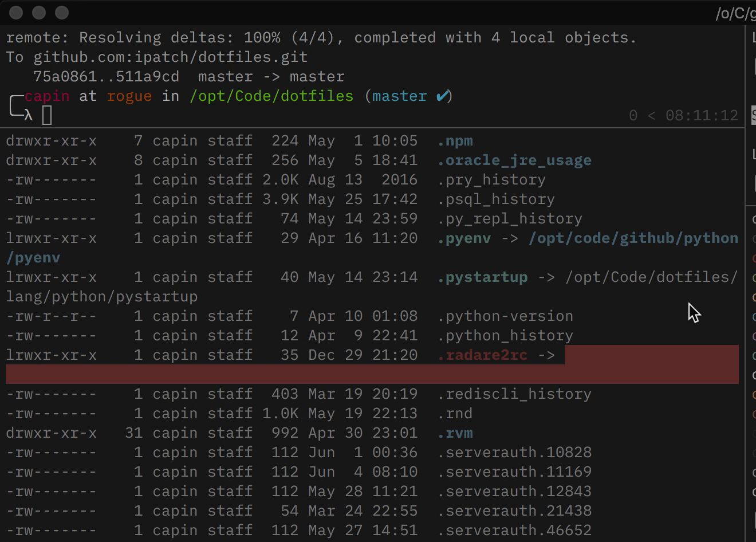Click the red close window button
Image resolution: width=756 pixels, height=542 pixels.
(x=16, y=13)
